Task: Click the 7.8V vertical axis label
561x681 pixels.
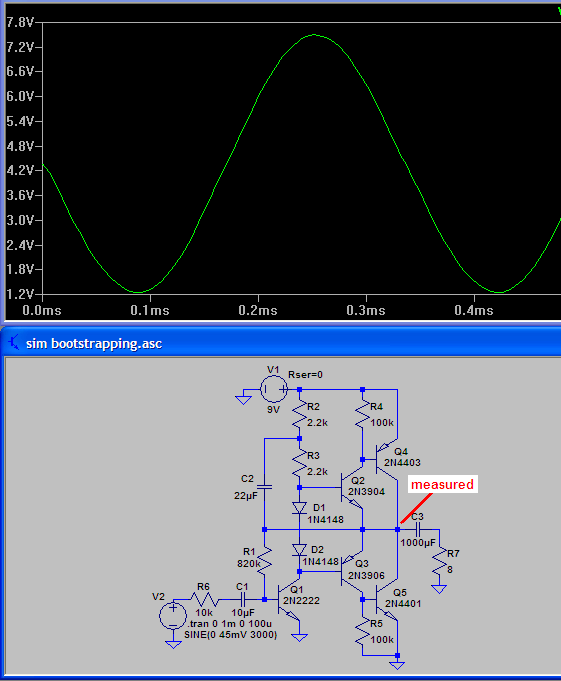Action: [20, 22]
